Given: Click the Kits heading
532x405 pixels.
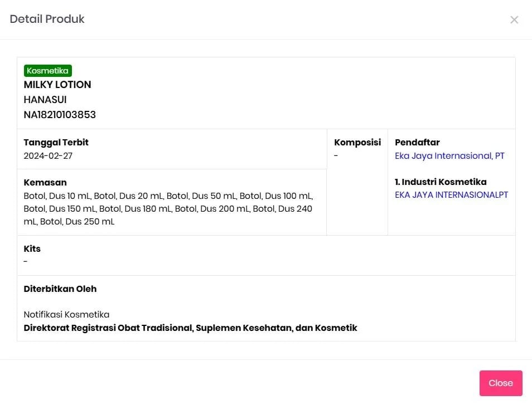Looking at the screenshot, I should click(x=32, y=248).
